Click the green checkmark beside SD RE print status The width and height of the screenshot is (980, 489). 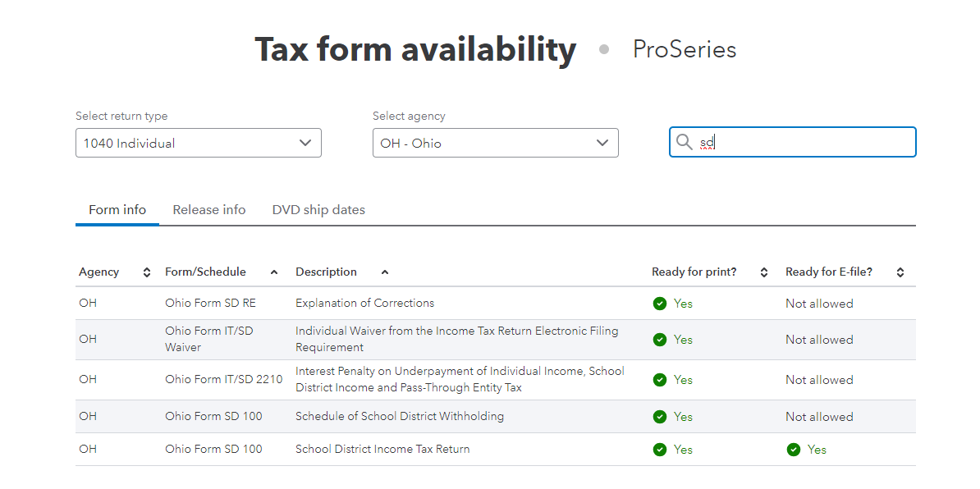coord(659,303)
